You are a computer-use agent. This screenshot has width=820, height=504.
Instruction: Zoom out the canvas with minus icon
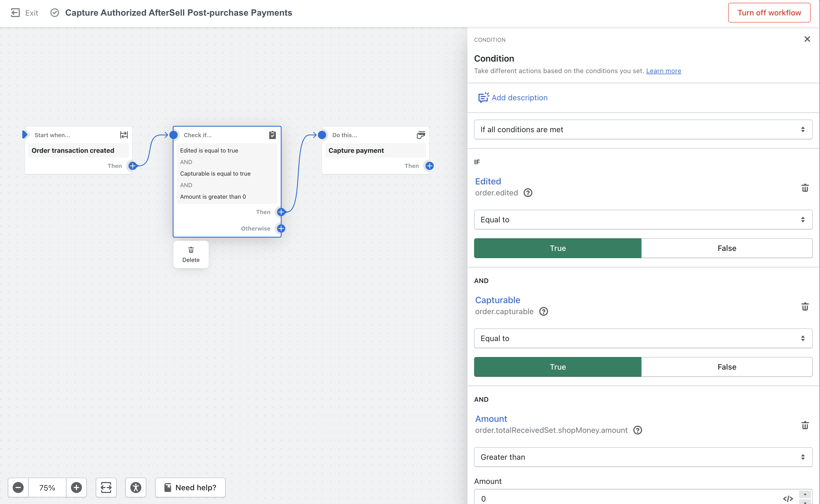tap(18, 487)
